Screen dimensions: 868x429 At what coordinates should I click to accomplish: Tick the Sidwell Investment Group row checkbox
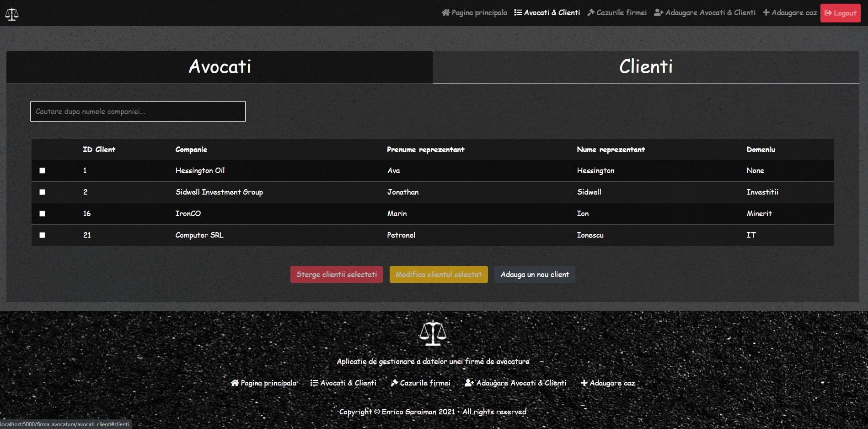click(43, 192)
